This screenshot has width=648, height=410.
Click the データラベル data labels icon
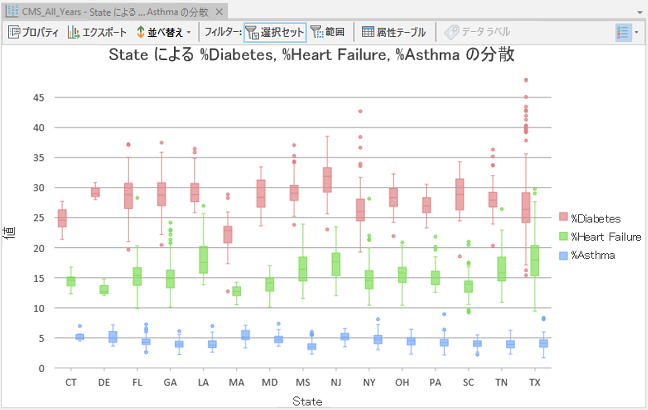click(x=451, y=32)
